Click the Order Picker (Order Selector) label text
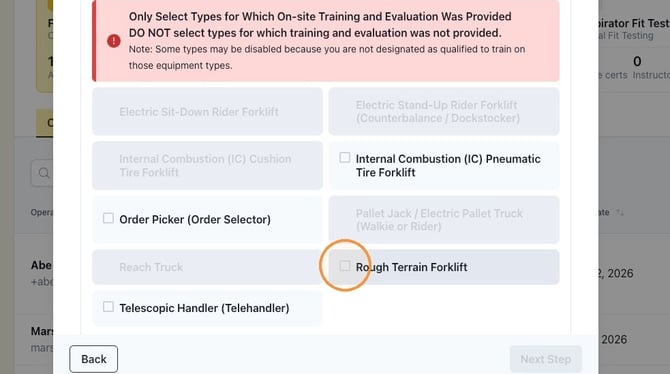Image resolution: width=670 pixels, height=374 pixels. pos(195,220)
